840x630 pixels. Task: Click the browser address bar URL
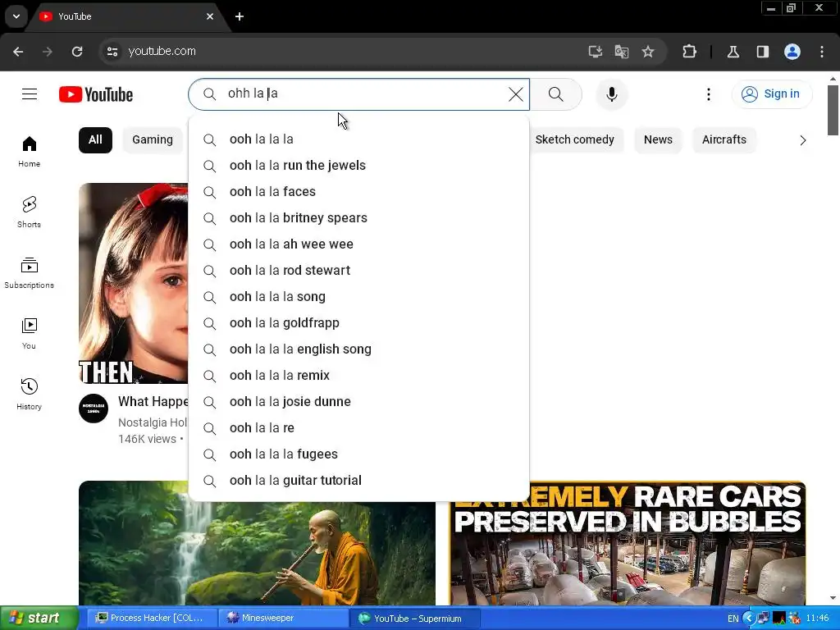point(162,52)
